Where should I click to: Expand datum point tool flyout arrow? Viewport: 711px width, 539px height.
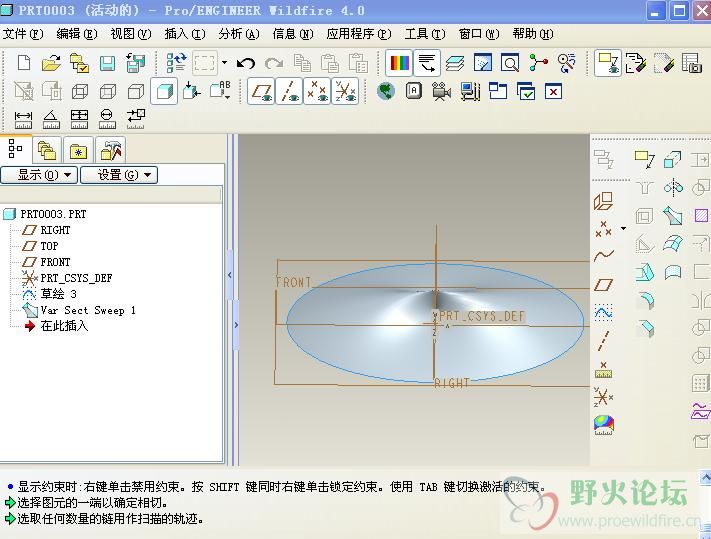pos(624,228)
